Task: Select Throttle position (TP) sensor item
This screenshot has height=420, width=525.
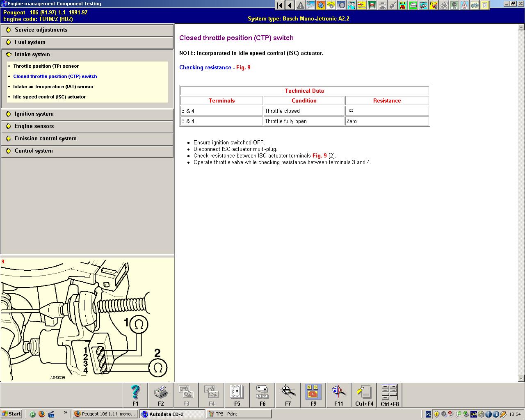Action: click(x=46, y=66)
